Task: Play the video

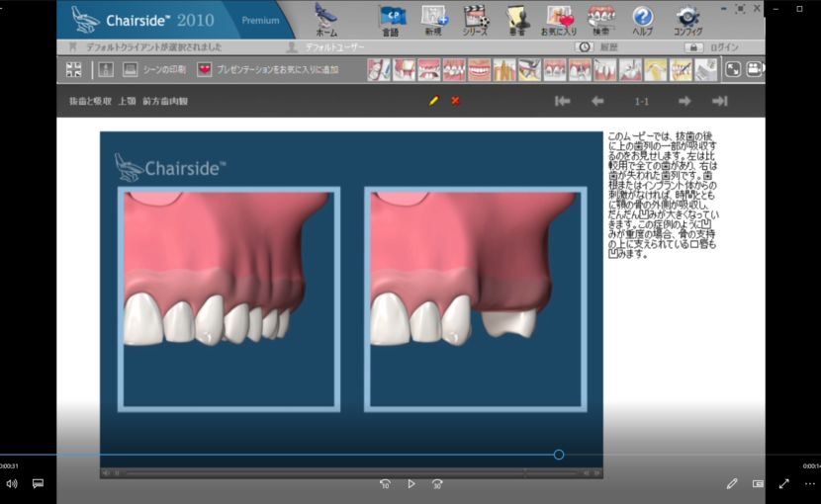Action: [x=411, y=484]
